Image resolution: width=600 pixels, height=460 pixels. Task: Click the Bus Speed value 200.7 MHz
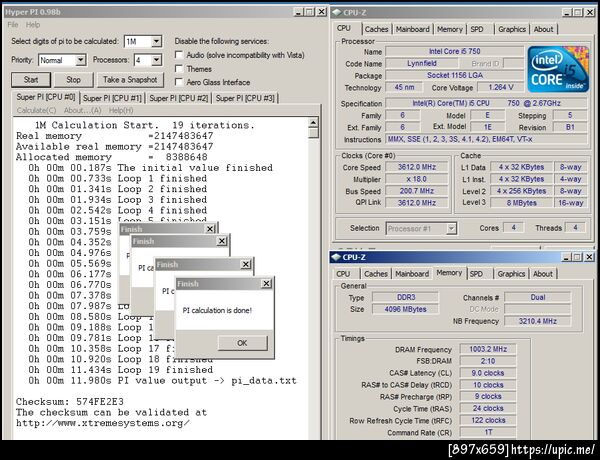[416, 191]
